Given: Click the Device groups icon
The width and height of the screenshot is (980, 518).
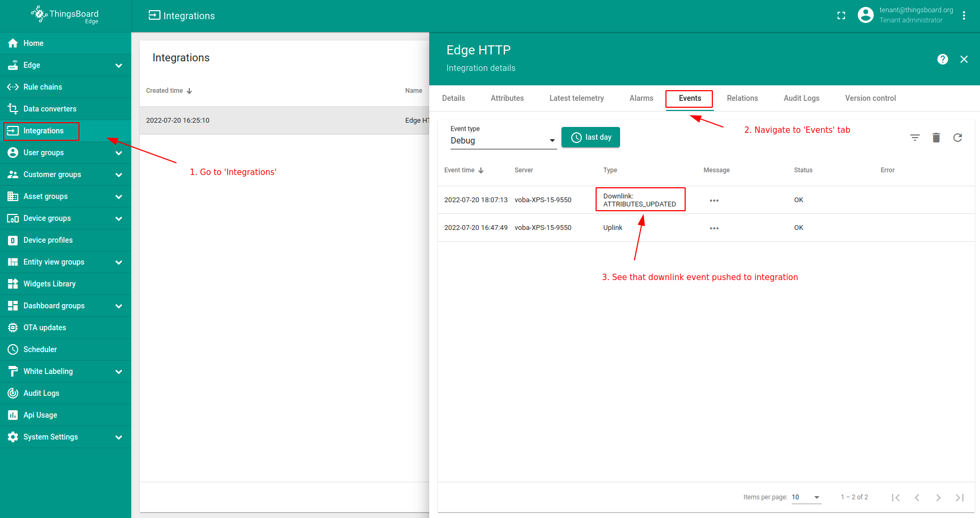Looking at the screenshot, I should (13, 218).
